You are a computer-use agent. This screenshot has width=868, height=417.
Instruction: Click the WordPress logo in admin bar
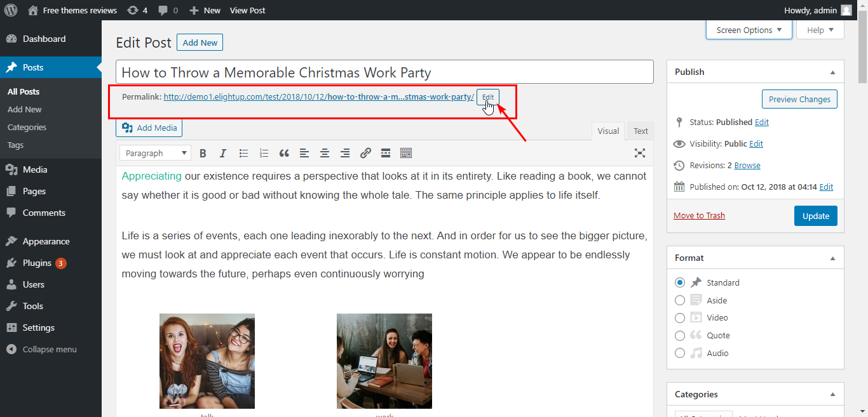(11, 10)
